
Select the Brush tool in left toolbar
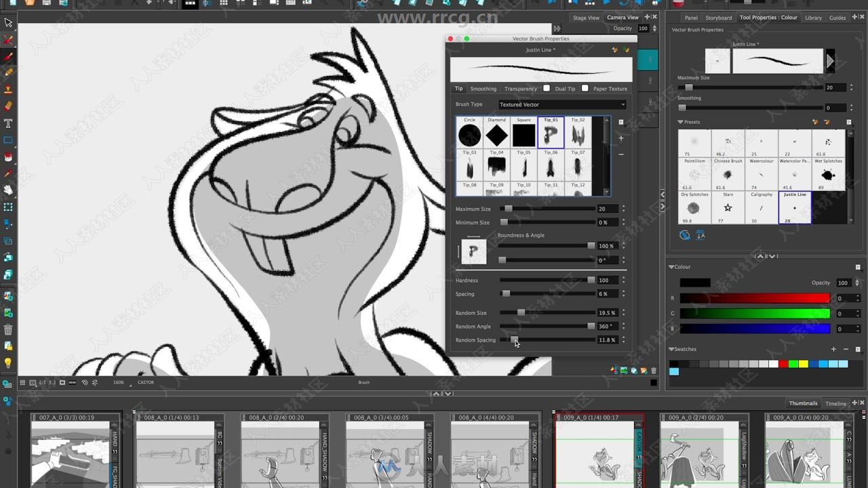tap(8, 56)
